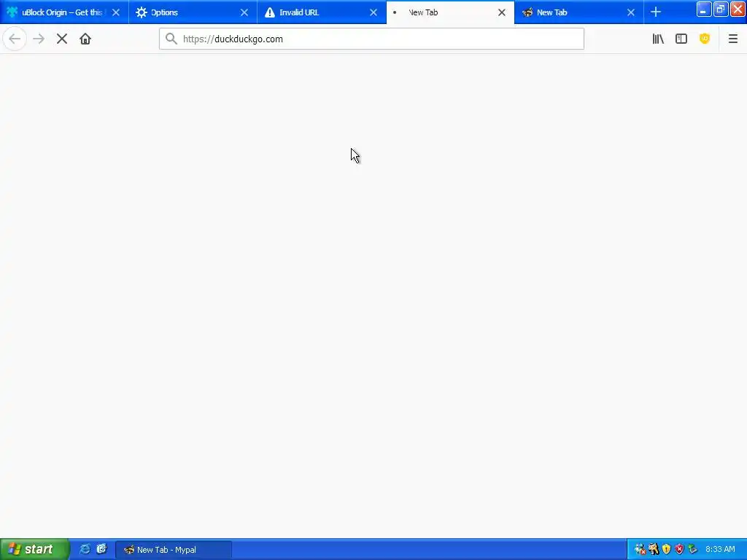The image size is (747, 560).
Task: Launch the second Quick Launch browser icon
Action: [101, 550]
